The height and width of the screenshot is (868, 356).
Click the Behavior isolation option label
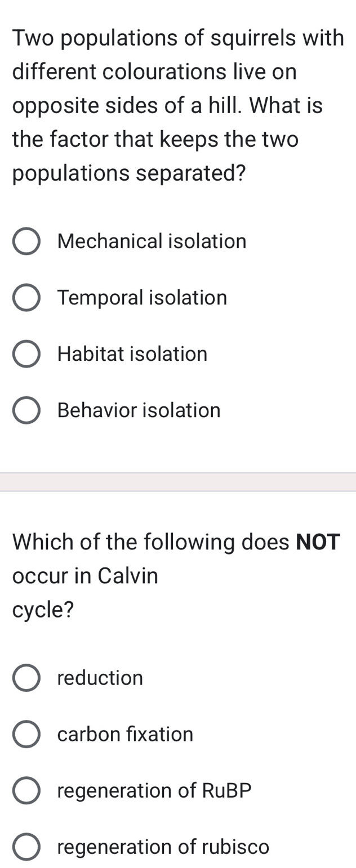point(139,410)
